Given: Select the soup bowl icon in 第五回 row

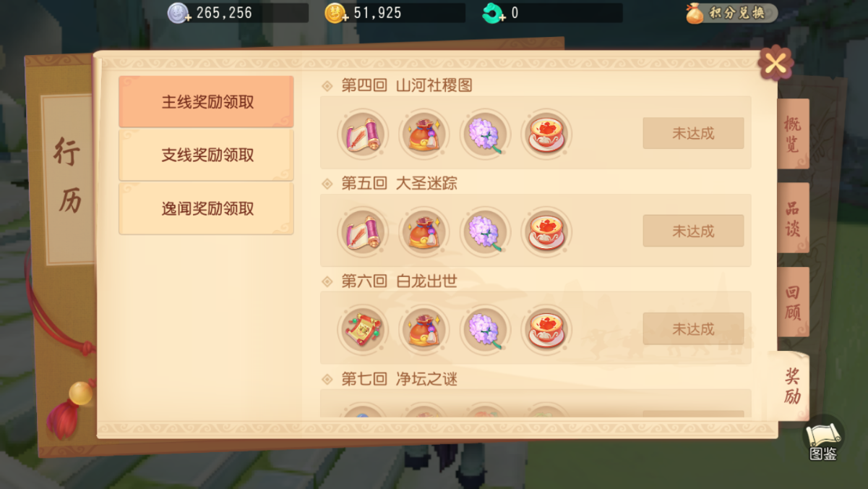Looking at the screenshot, I should [x=546, y=231].
